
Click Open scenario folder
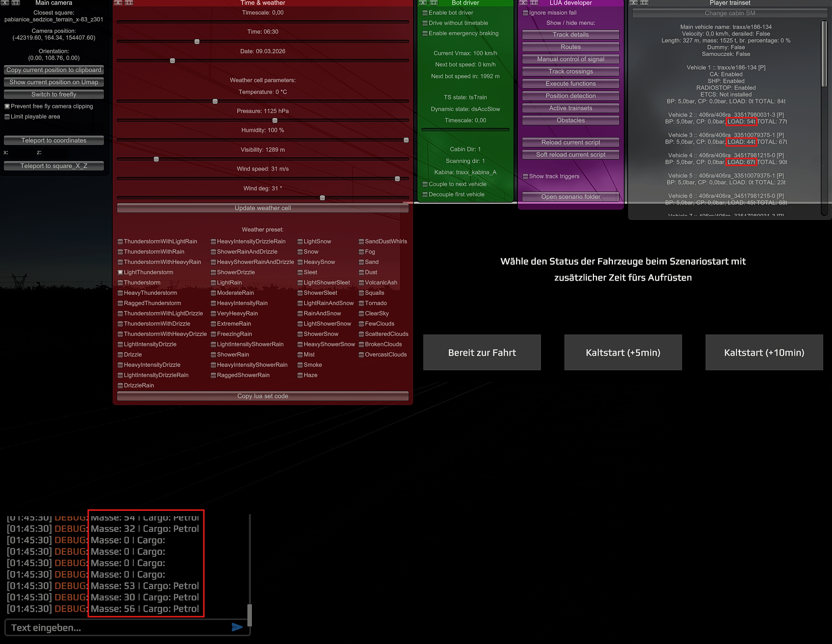coord(571,197)
